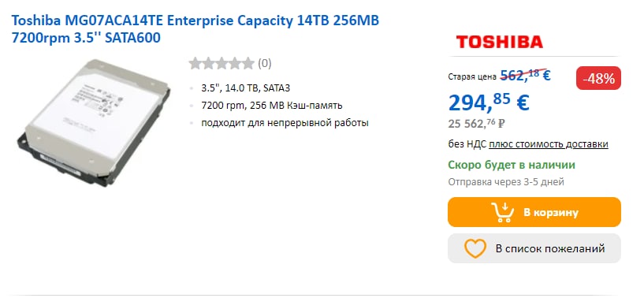Click the third rating star
644x298 pixels.
[x=221, y=63]
